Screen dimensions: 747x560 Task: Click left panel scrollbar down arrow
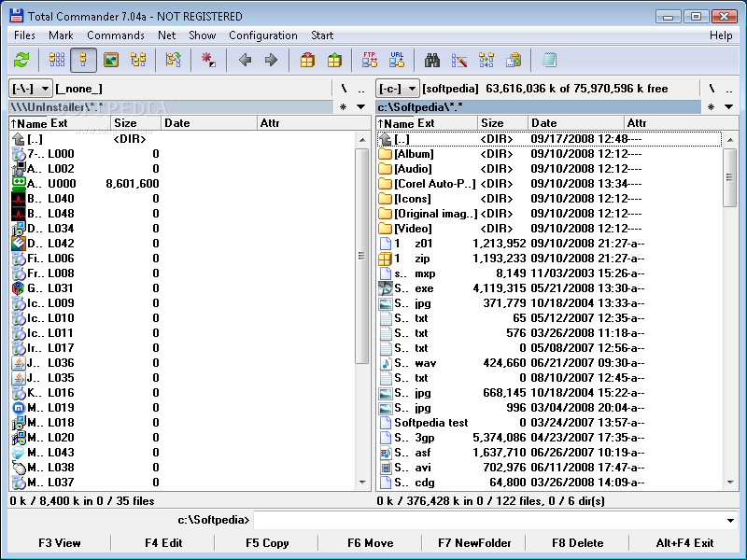click(x=362, y=483)
